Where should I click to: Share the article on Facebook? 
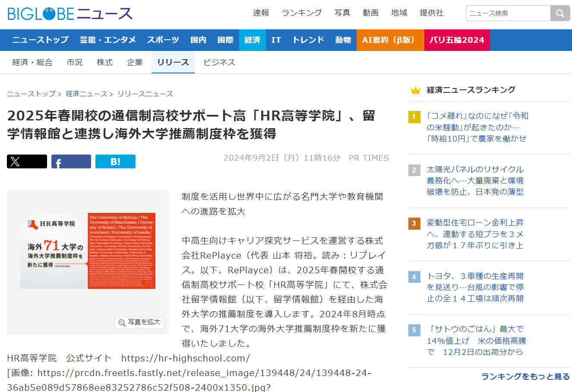(x=71, y=161)
